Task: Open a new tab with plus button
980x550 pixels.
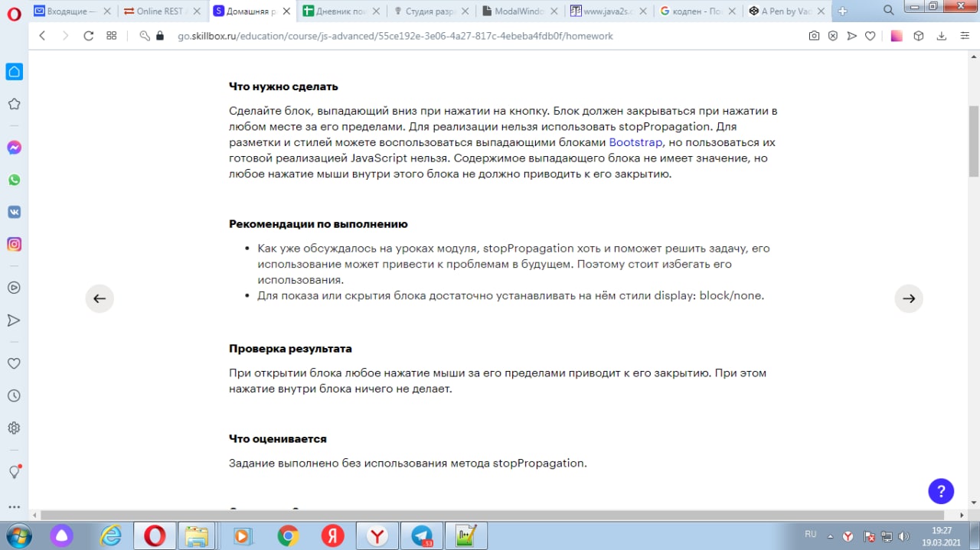Action: 842,11
